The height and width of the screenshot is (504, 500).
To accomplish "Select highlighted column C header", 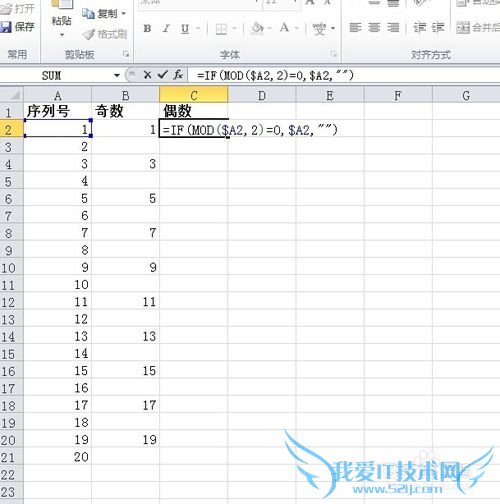I will click(x=194, y=95).
